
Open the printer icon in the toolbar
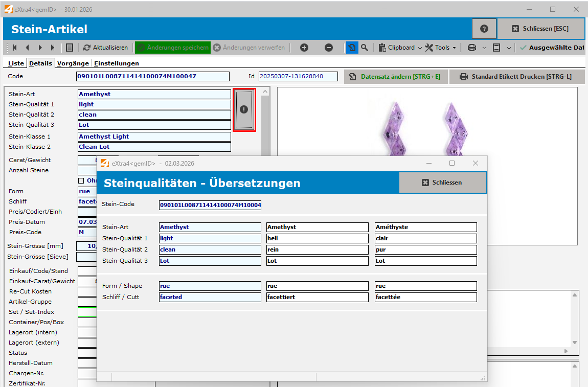coord(473,47)
